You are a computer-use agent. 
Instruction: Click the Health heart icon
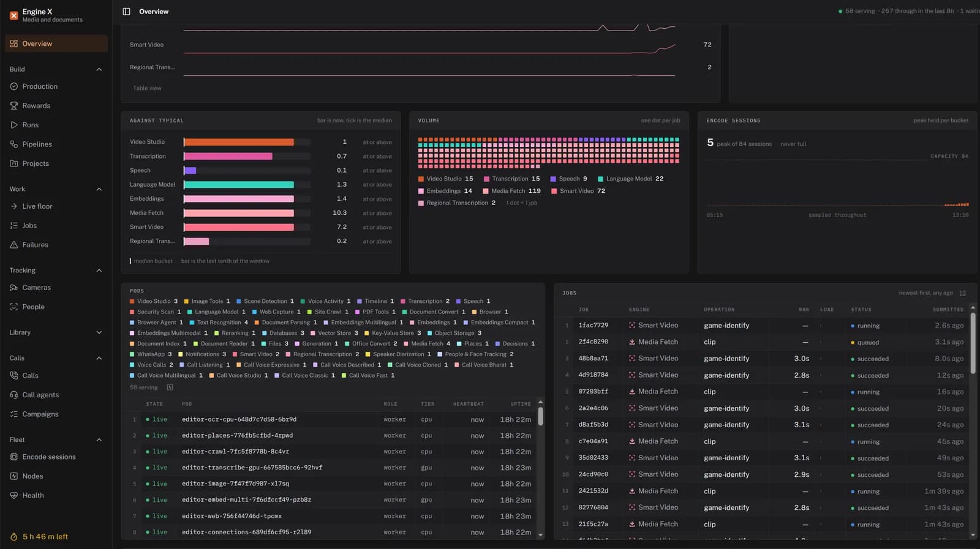[x=14, y=496]
